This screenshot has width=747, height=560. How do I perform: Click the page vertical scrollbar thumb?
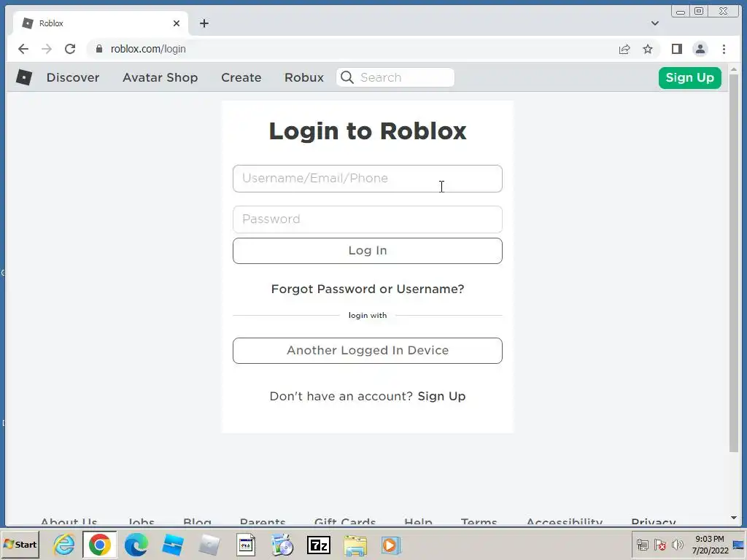(734, 262)
